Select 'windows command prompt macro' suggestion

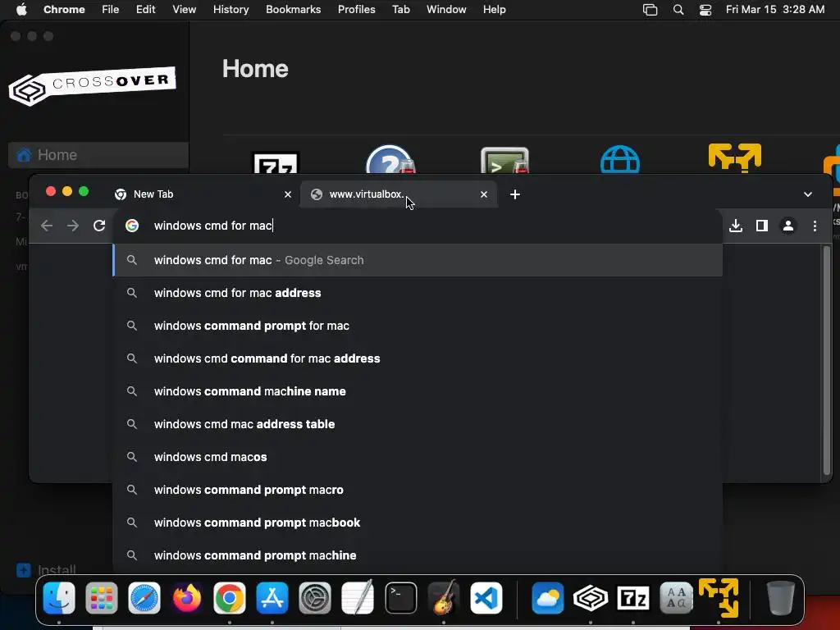pos(418,490)
